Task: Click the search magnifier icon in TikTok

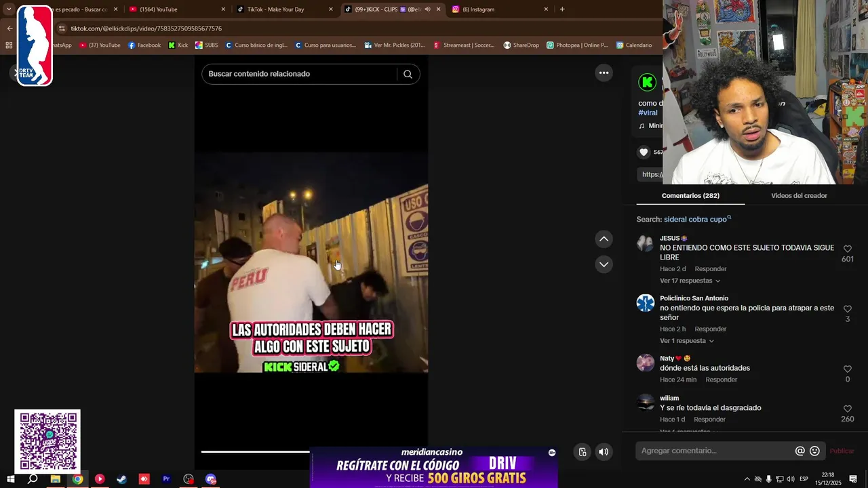Action: pyautogui.click(x=408, y=74)
